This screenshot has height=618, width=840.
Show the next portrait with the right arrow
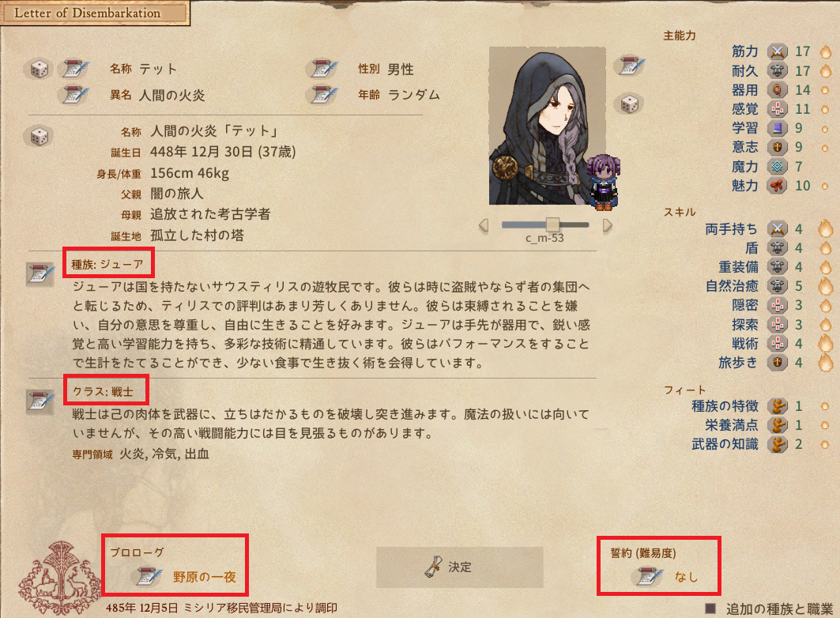pos(607,225)
